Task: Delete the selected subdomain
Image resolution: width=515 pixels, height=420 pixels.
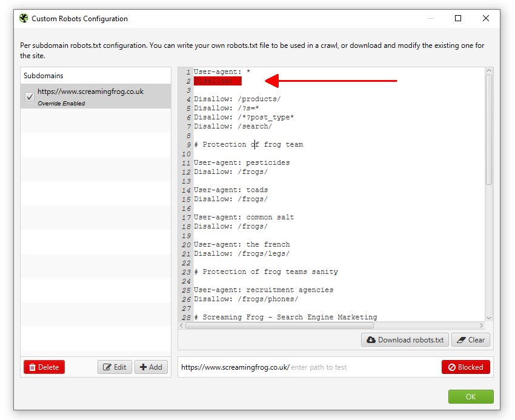Action: click(44, 367)
